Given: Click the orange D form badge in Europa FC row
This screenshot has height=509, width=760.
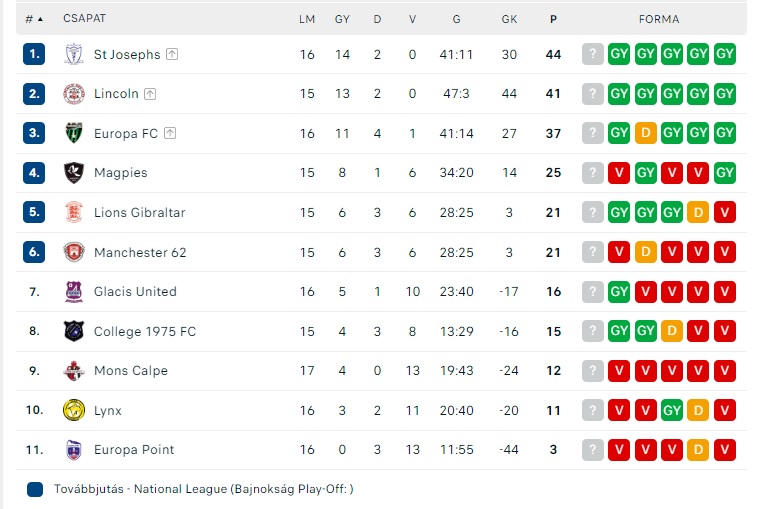Looking at the screenshot, I should [645, 133].
